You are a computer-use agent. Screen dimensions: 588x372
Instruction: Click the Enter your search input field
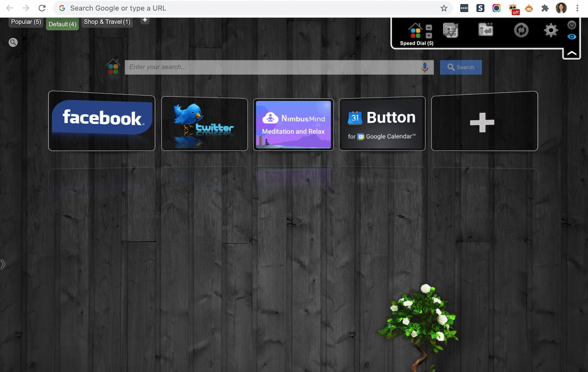[272, 68]
